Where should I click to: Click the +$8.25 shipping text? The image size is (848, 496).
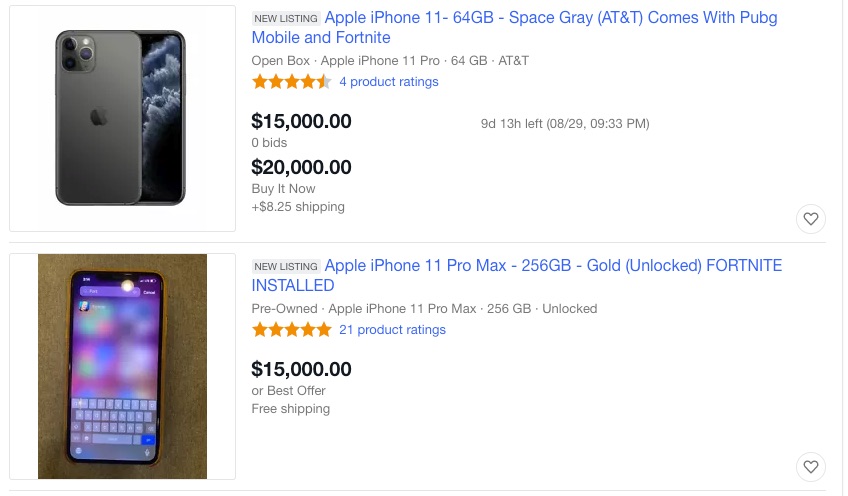point(298,207)
